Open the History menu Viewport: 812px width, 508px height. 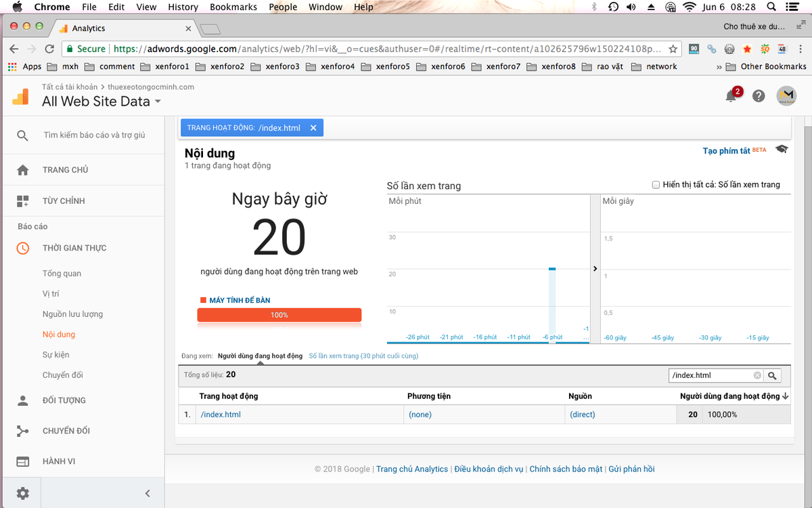183,7
